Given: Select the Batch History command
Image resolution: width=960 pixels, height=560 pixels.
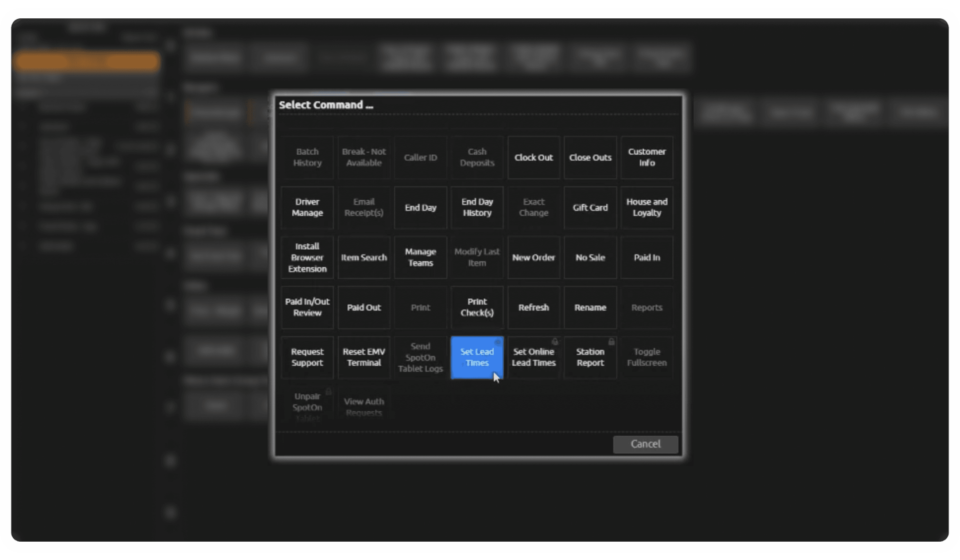Looking at the screenshot, I should tap(307, 157).
